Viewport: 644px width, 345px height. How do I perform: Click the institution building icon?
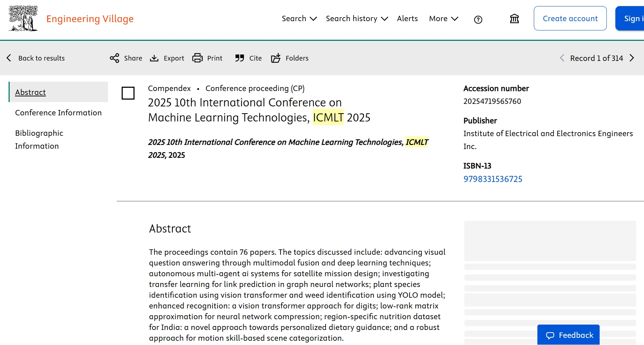(x=514, y=19)
